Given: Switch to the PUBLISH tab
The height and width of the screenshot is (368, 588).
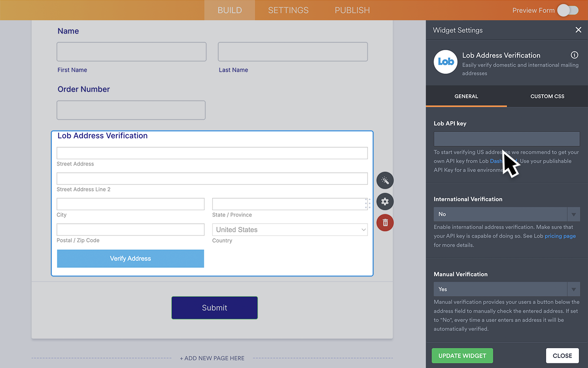Looking at the screenshot, I should pyautogui.click(x=352, y=10).
